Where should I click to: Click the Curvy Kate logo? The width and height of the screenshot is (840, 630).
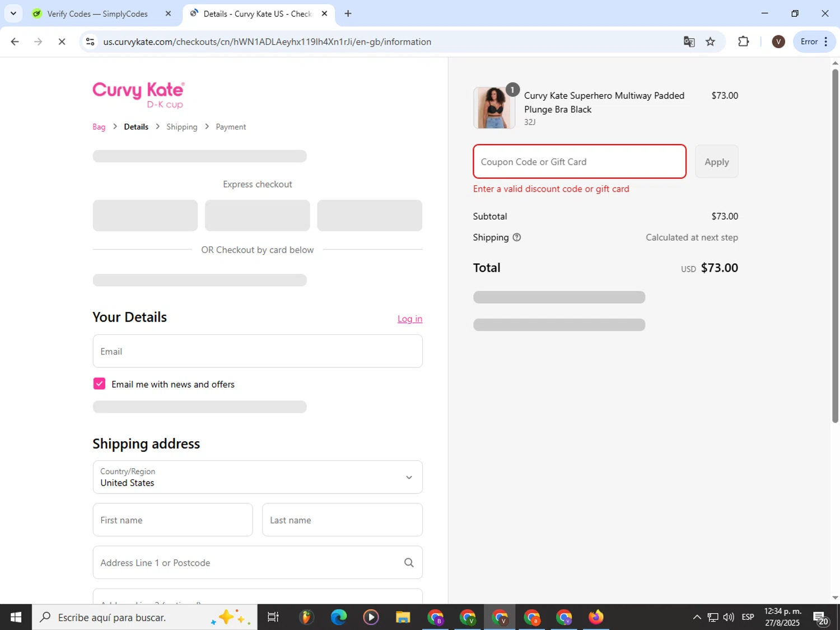[x=138, y=95]
